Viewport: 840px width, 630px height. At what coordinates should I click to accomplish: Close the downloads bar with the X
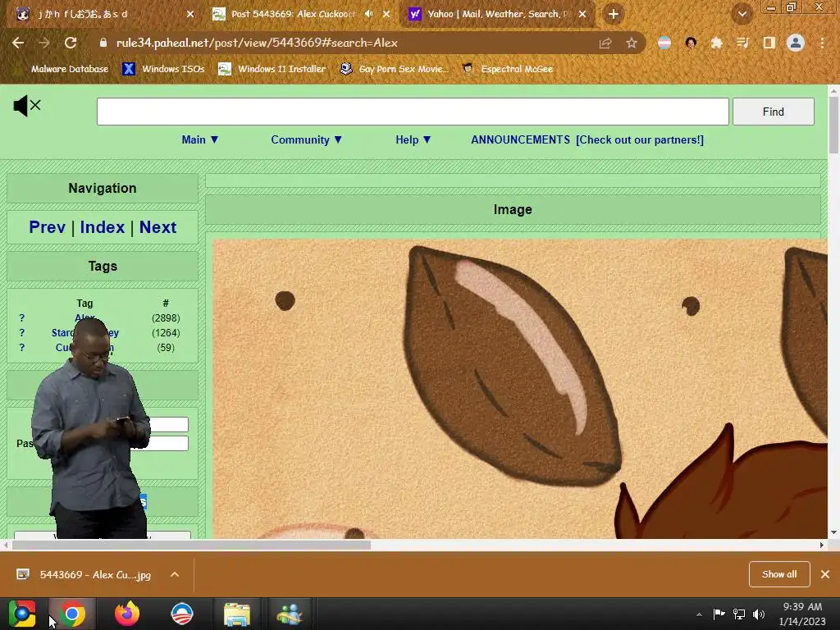[825, 574]
